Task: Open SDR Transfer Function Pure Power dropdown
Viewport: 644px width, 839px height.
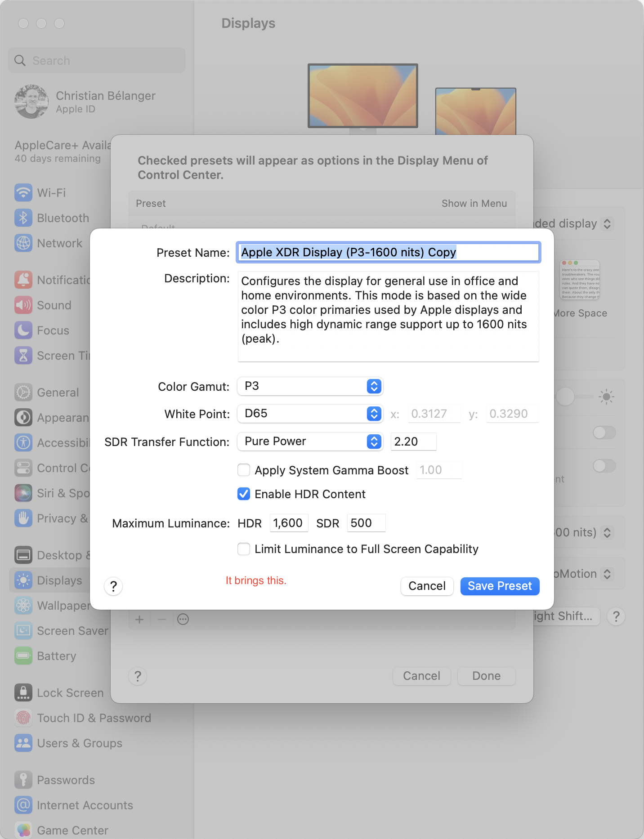Action: (310, 442)
